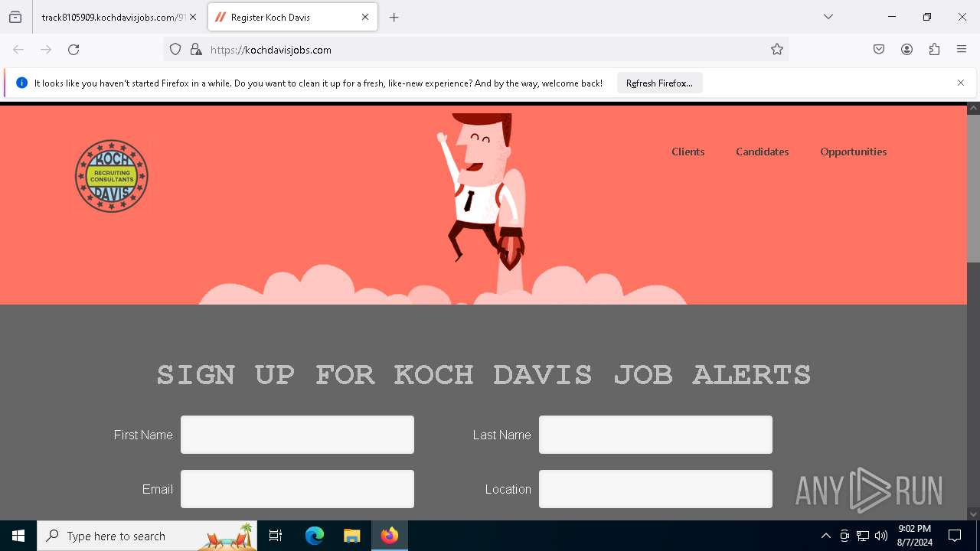Click the page scroll-up arrow
The width and height of the screenshot is (980, 551).
point(973,109)
